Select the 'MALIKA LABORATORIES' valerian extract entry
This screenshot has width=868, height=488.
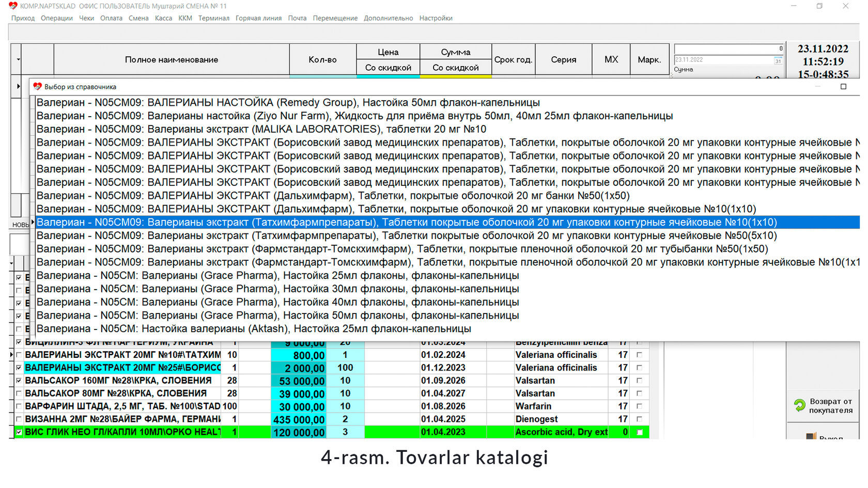[x=447, y=129]
